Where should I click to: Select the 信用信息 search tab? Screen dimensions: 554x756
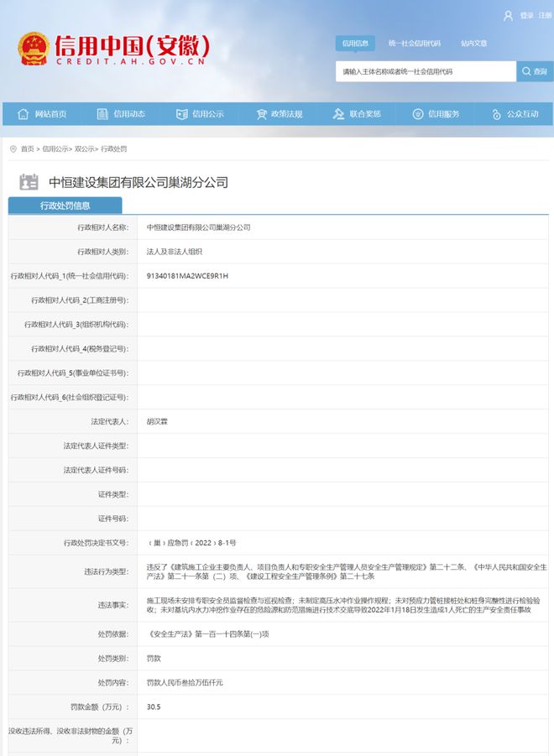coord(355,43)
